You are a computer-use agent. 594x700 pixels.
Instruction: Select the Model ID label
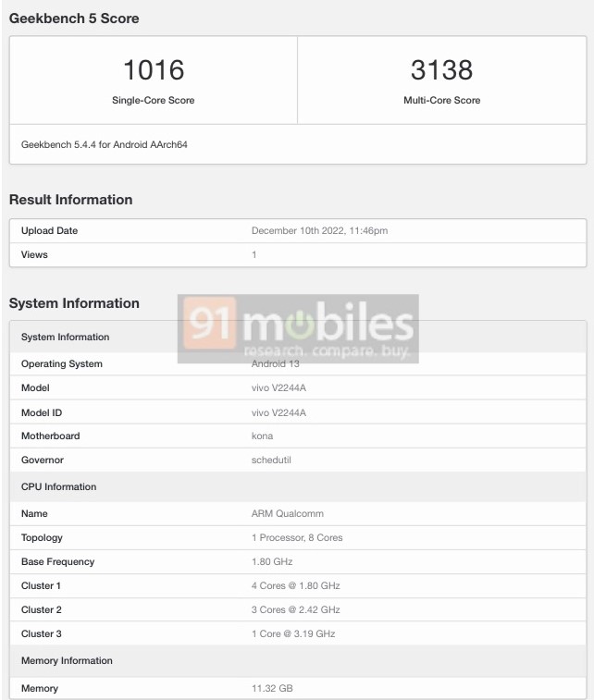pos(42,413)
